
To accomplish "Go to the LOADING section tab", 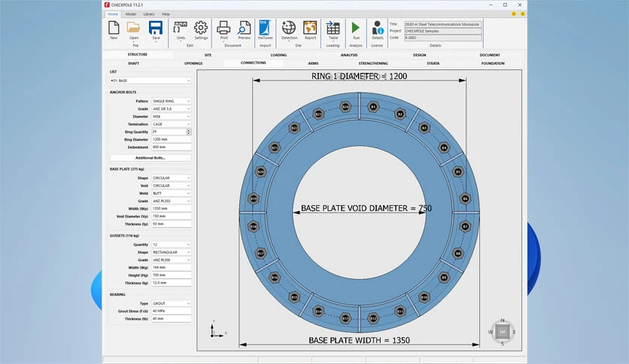I will pyautogui.click(x=278, y=55).
